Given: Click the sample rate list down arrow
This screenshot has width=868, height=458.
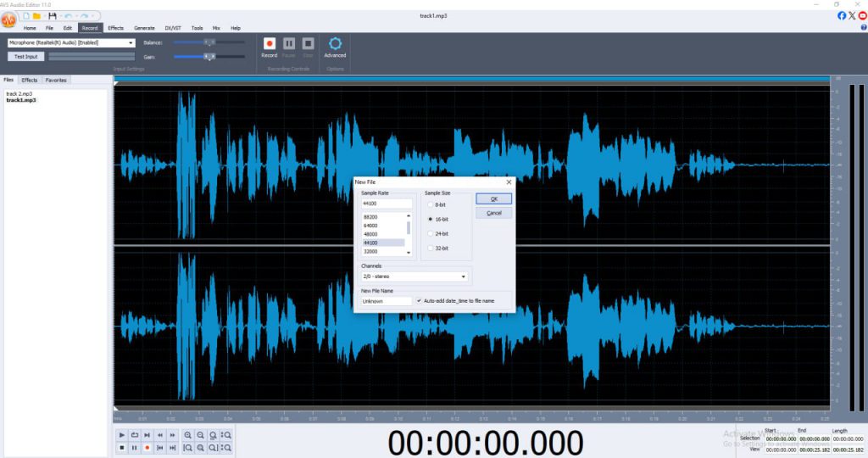Looking at the screenshot, I should (409, 252).
